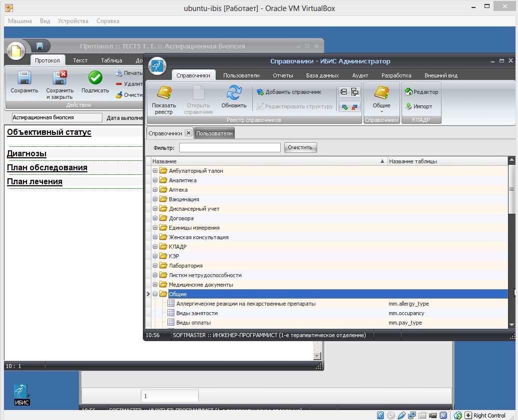
Task: Open the База данных ribbon tab
Action: [x=322, y=75]
